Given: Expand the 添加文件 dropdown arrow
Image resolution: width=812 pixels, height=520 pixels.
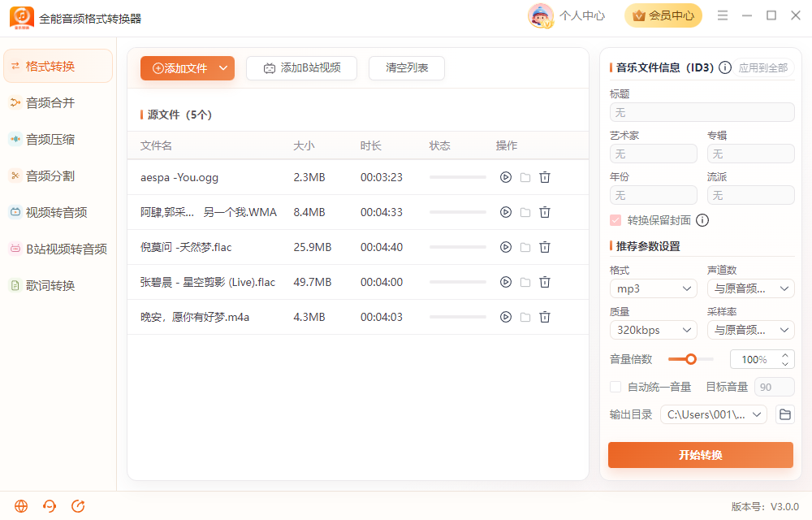Looking at the screenshot, I should 223,68.
